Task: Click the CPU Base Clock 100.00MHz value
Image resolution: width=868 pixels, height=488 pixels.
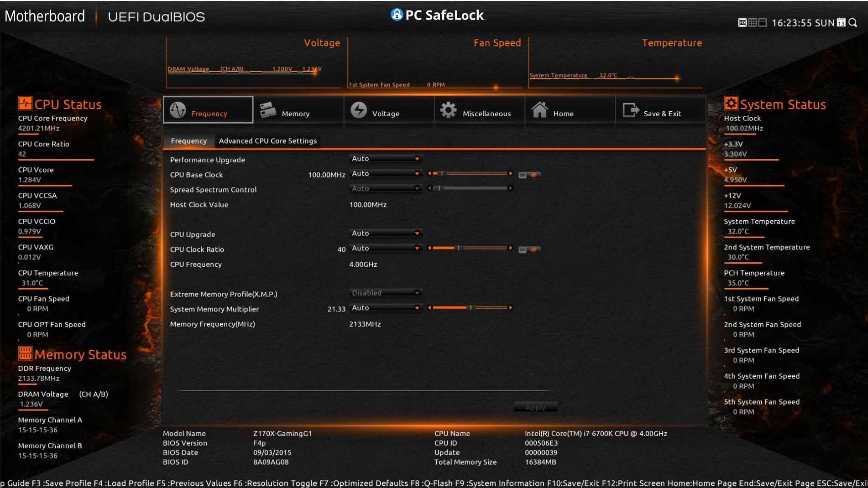Action: click(327, 175)
